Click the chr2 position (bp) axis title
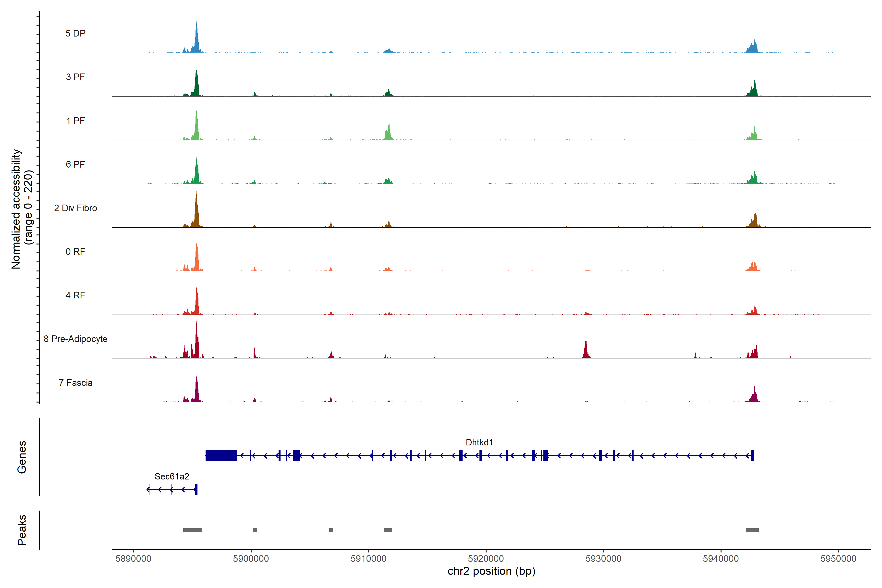The image size is (882, 588). click(491, 571)
